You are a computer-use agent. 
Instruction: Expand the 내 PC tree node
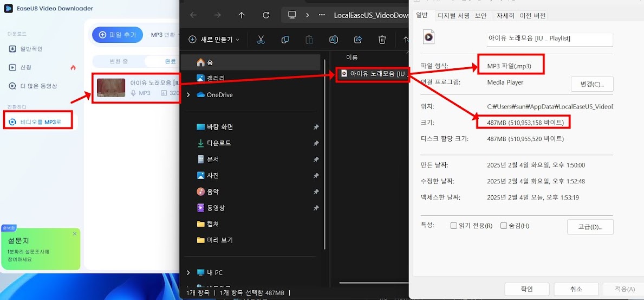pos(188,272)
